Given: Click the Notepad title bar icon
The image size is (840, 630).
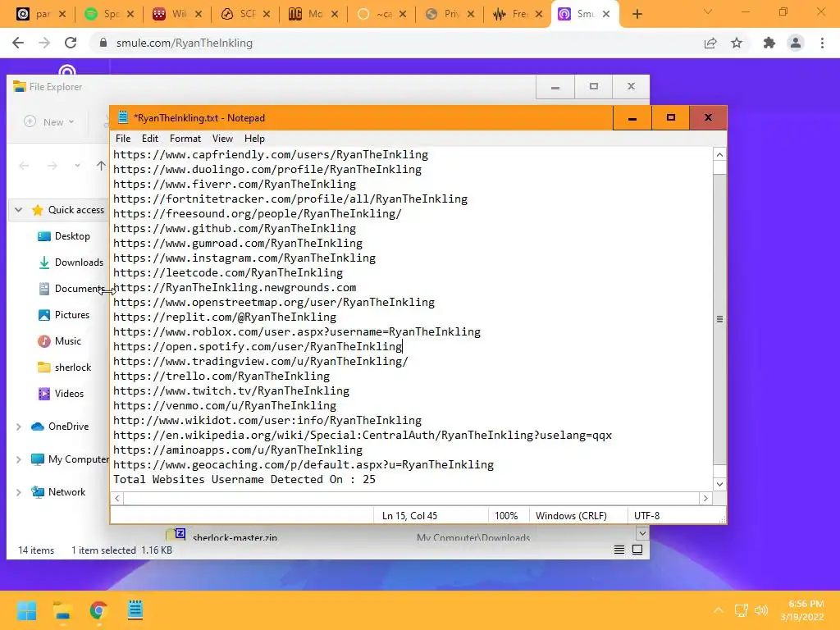Looking at the screenshot, I should (123, 117).
